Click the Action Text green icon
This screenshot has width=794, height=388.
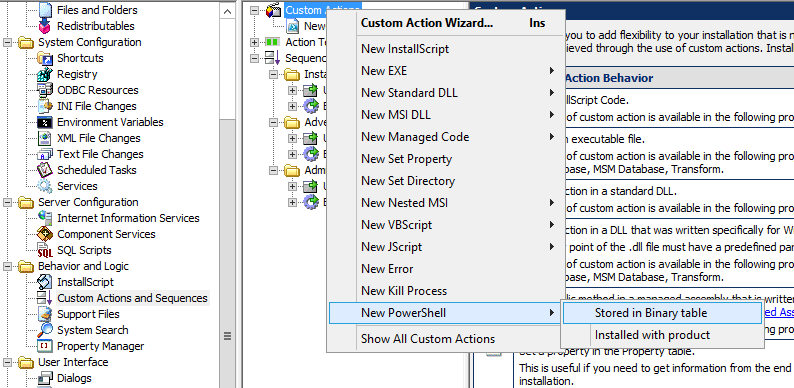(273, 42)
